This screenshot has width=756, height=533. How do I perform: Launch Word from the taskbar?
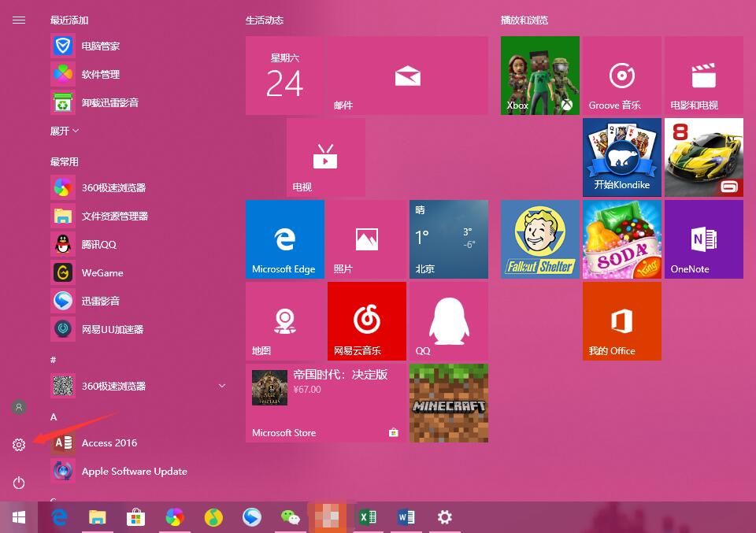406,517
